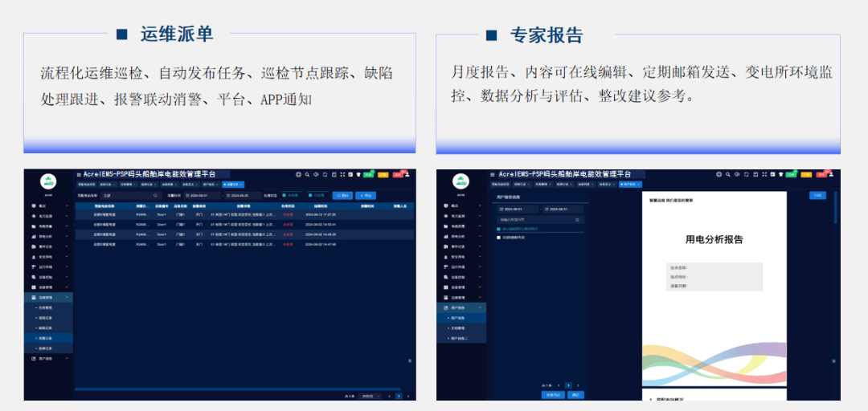
Task: Check the unchecked station box in report list
Action: pos(499,238)
